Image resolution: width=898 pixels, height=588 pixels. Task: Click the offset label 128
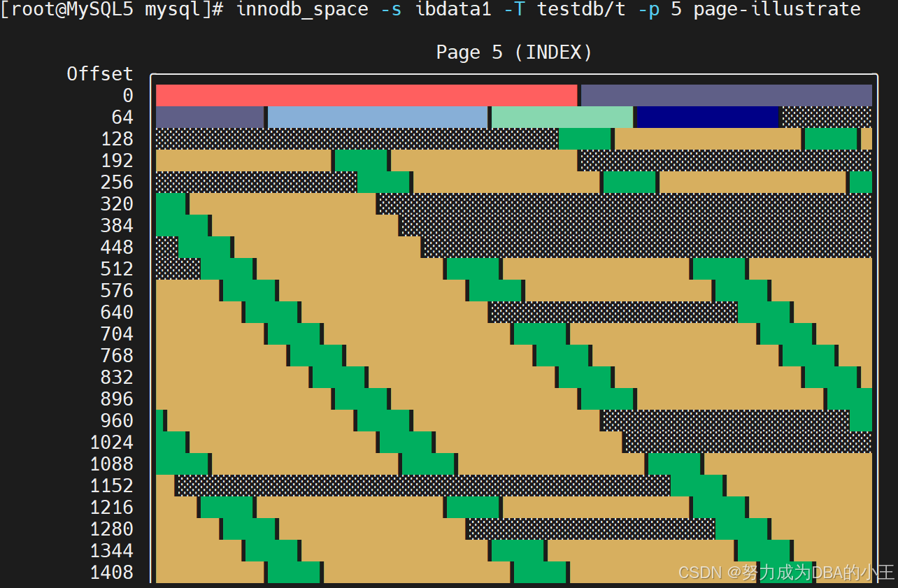(117, 139)
